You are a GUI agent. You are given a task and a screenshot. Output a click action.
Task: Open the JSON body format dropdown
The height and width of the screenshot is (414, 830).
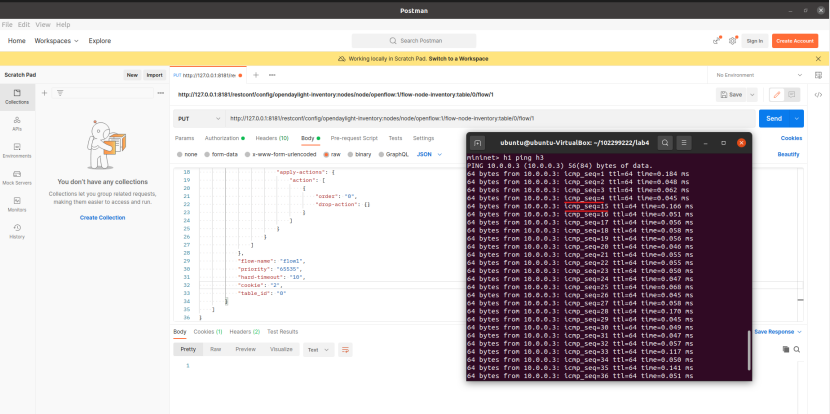pyautogui.click(x=429, y=155)
